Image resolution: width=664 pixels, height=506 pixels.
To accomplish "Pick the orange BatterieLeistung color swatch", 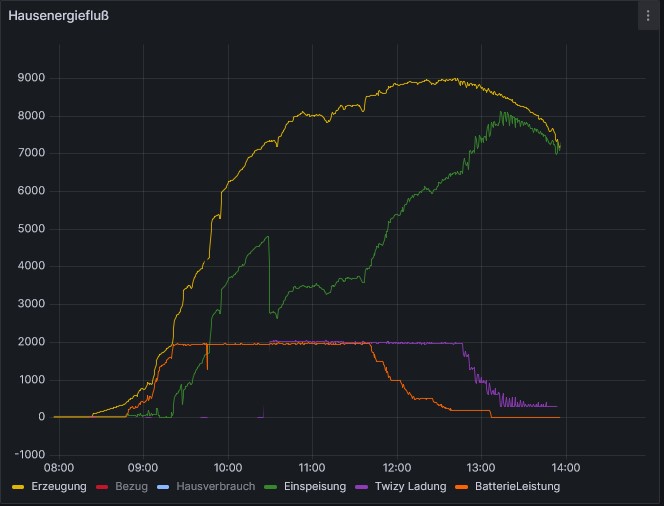I will tap(461, 487).
